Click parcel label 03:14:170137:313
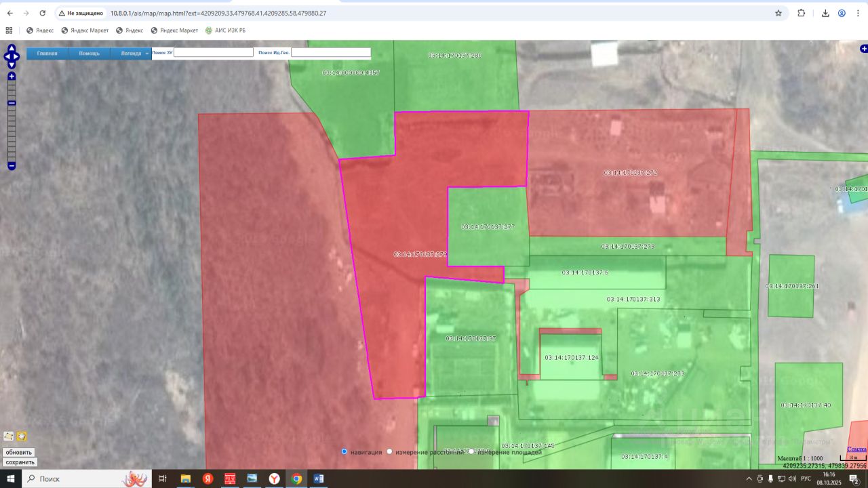The width and height of the screenshot is (868, 488). (633, 299)
